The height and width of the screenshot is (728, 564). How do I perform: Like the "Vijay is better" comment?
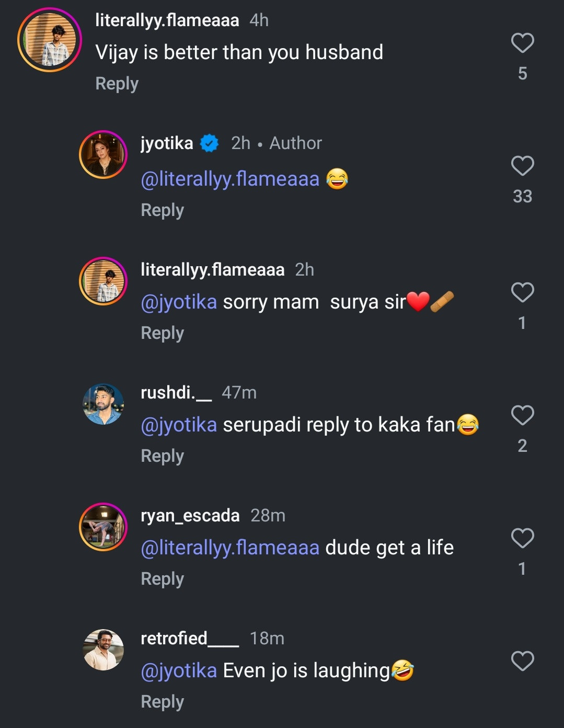pyautogui.click(x=522, y=43)
